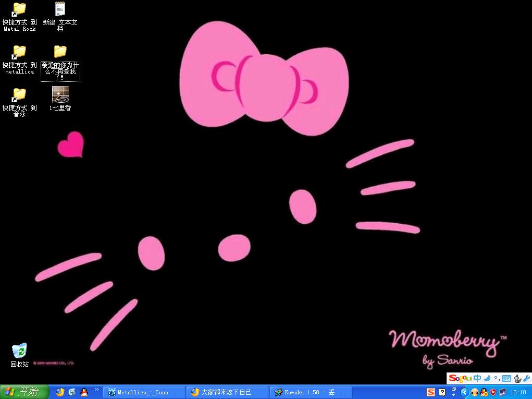Select the 音乐 shortcut folder icon
532x399 pixels.
(19, 95)
